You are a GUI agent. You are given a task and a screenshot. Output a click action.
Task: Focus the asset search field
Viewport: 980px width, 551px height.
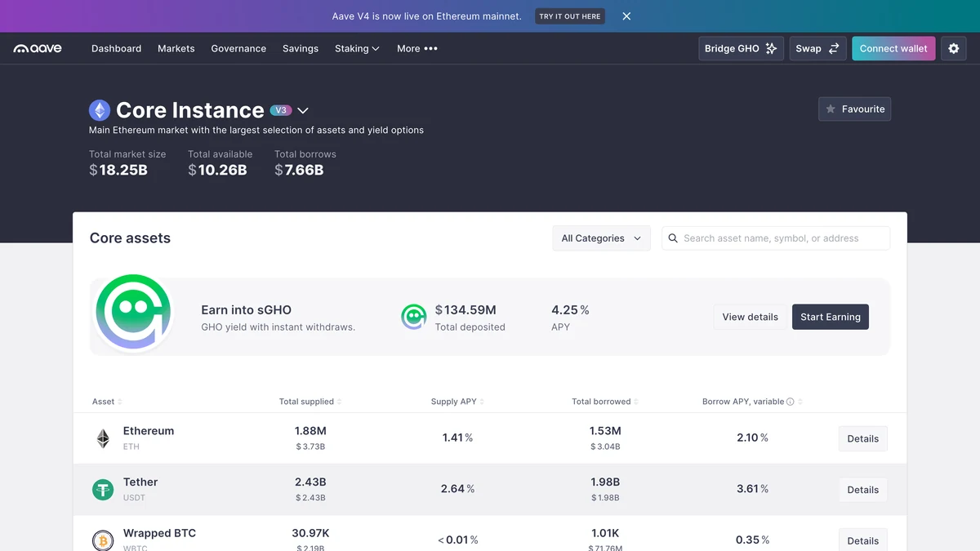pos(776,238)
